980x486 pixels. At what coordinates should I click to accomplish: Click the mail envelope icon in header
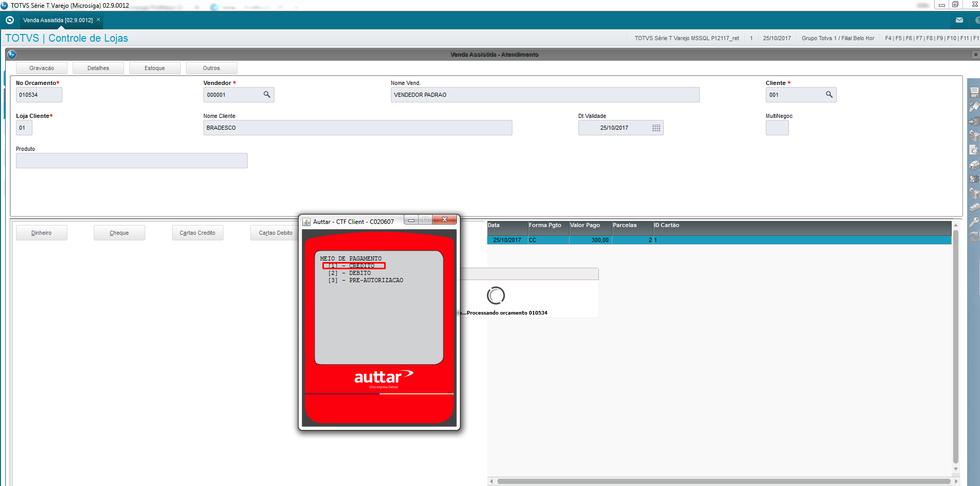[x=959, y=20]
